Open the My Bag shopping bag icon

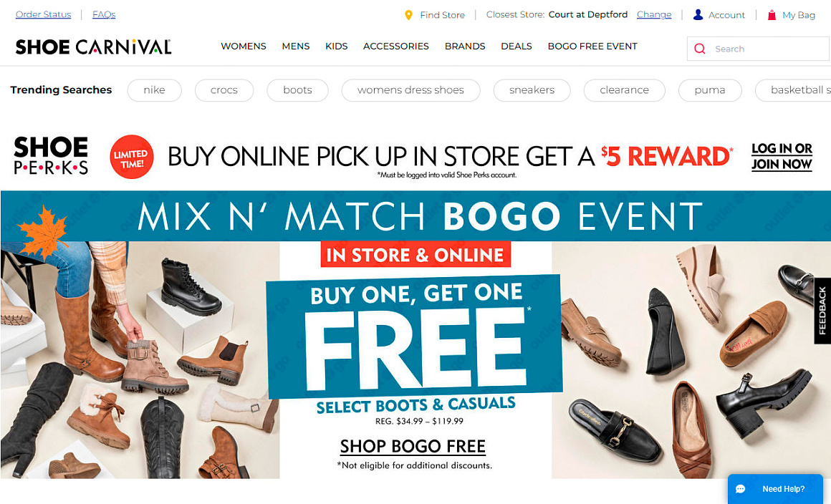[772, 15]
